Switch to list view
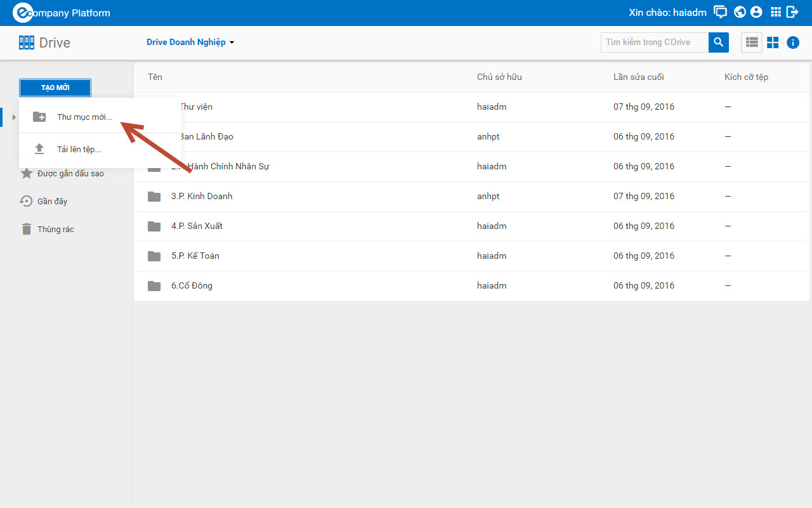Image resolution: width=812 pixels, height=508 pixels. click(752, 42)
